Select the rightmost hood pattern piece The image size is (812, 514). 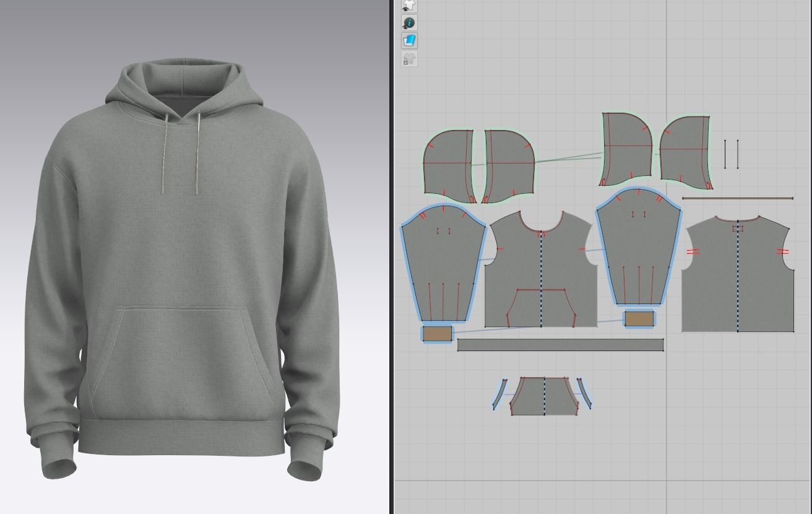[x=686, y=152]
